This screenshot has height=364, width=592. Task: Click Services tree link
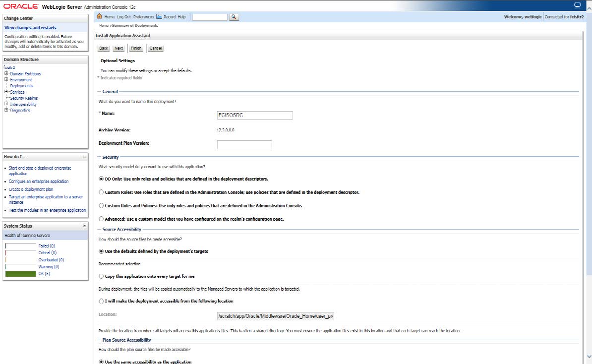click(x=17, y=92)
